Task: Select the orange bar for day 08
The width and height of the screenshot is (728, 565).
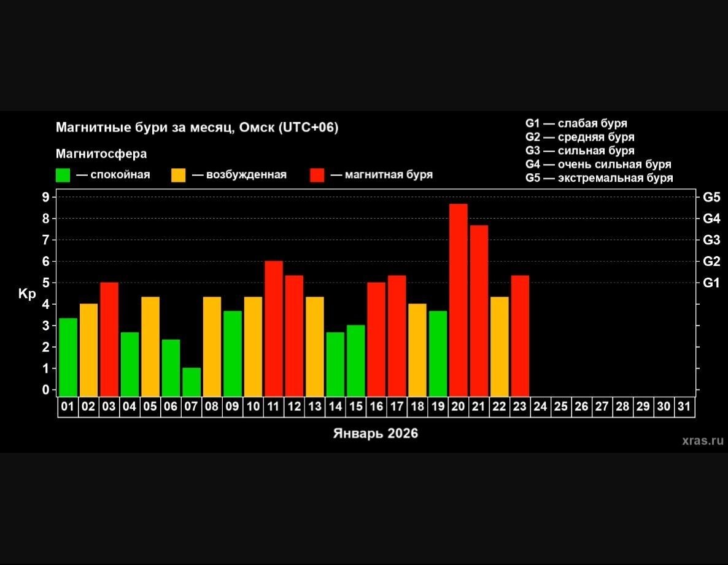Action: [212, 346]
